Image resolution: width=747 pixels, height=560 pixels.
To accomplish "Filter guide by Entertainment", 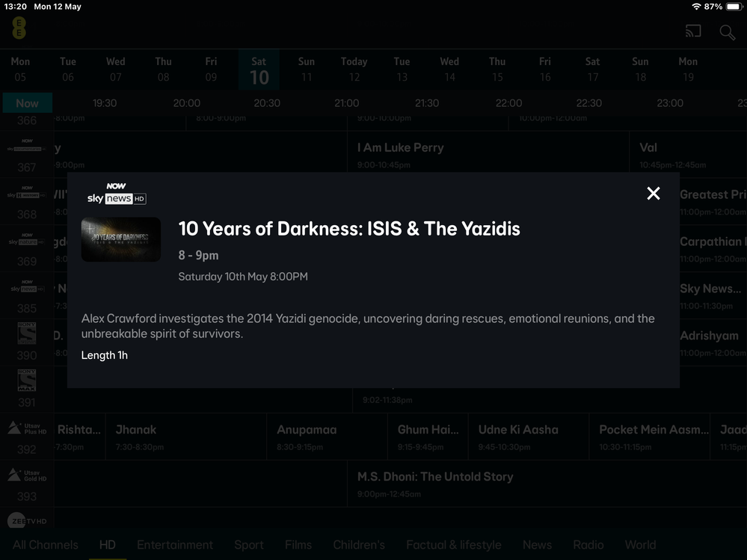I will click(x=175, y=545).
